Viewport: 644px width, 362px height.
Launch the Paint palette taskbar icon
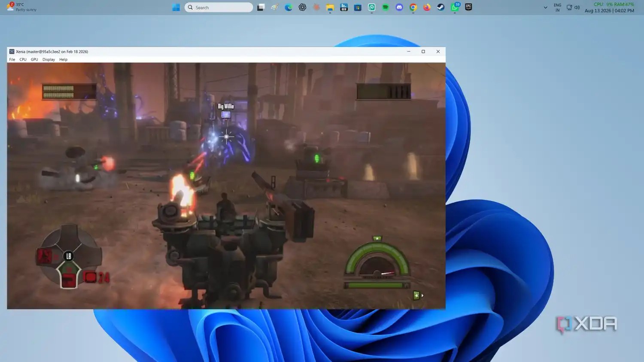(x=274, y=7)
